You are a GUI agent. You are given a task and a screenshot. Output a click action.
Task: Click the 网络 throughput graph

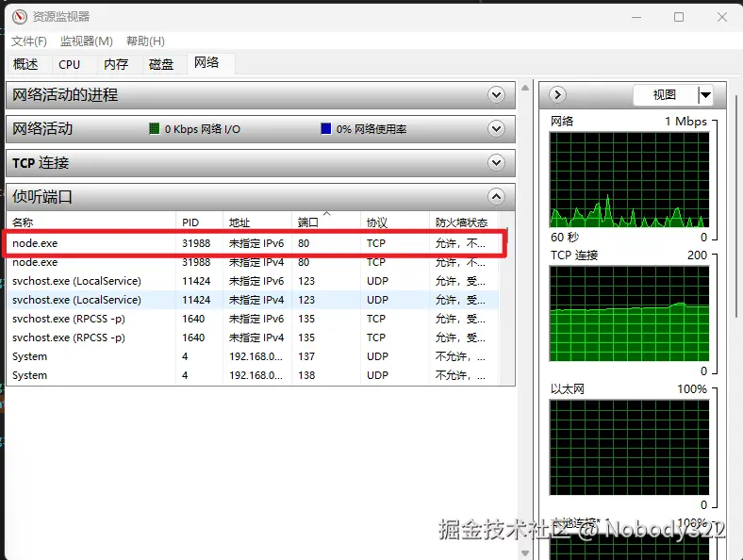point(629,180)
